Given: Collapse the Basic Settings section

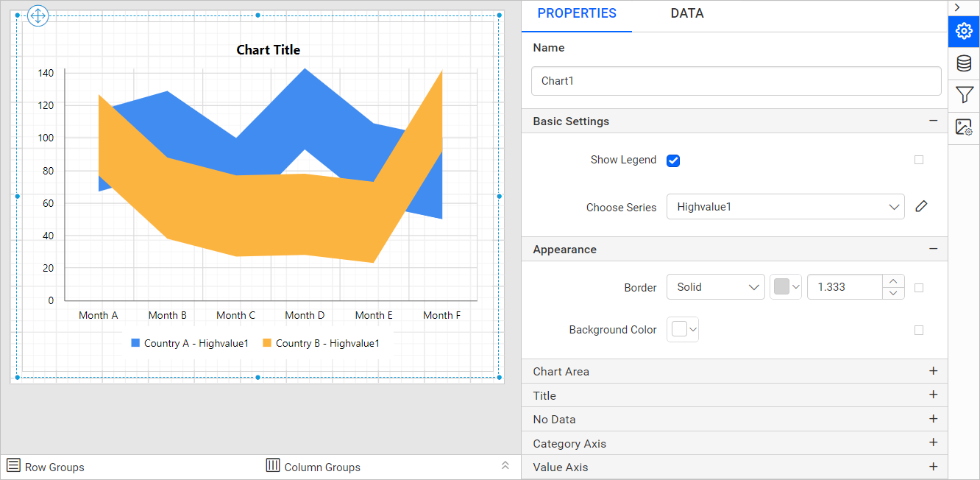Looking at the screenshot, I should [934, 121].
